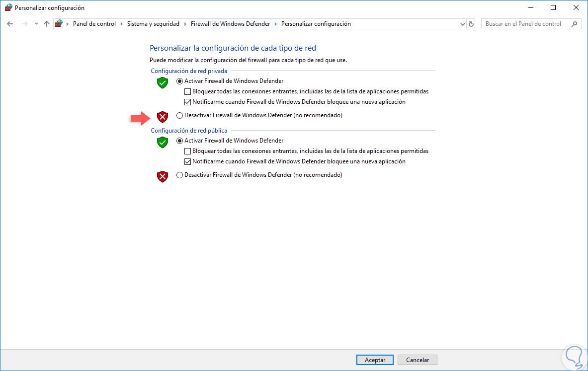The image size is (588, 371).
Task: Click the firewall icon in the address bar
Action: (x=59, y=24)
